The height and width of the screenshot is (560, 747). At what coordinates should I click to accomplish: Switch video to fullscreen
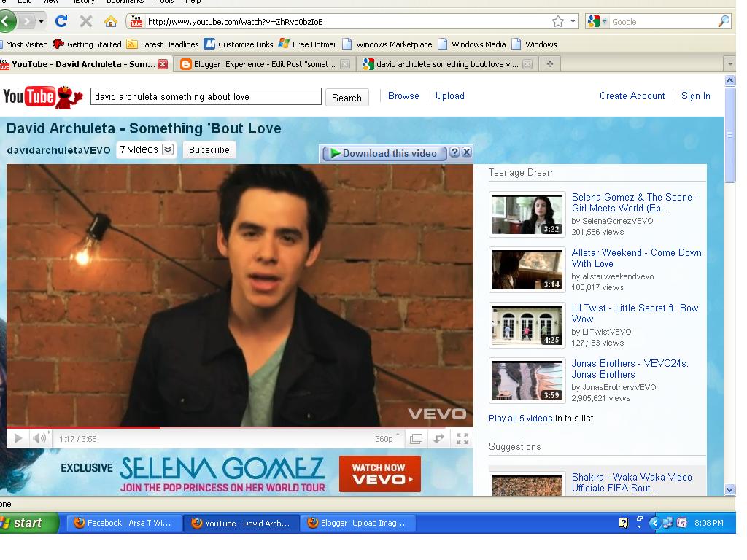coord(462,438)
